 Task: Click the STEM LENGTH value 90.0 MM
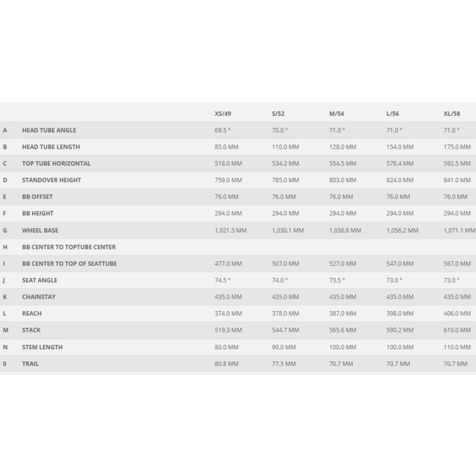[284, 347]
